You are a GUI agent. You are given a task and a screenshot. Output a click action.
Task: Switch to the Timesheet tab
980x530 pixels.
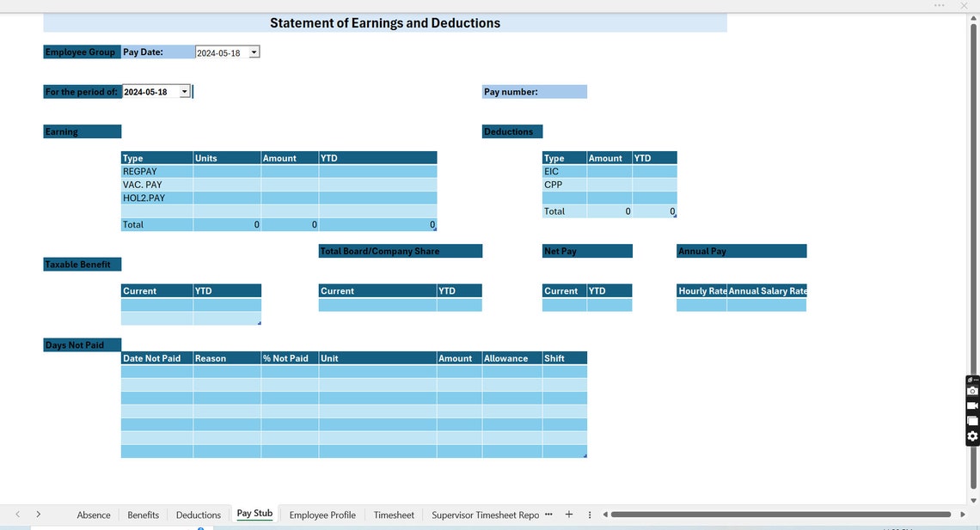(x=394, y=515)
